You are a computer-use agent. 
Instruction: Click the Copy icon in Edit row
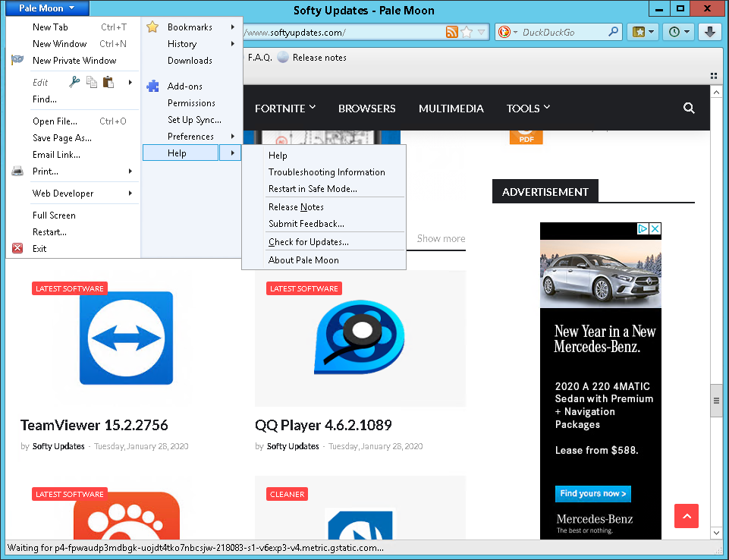click(92, 82)
